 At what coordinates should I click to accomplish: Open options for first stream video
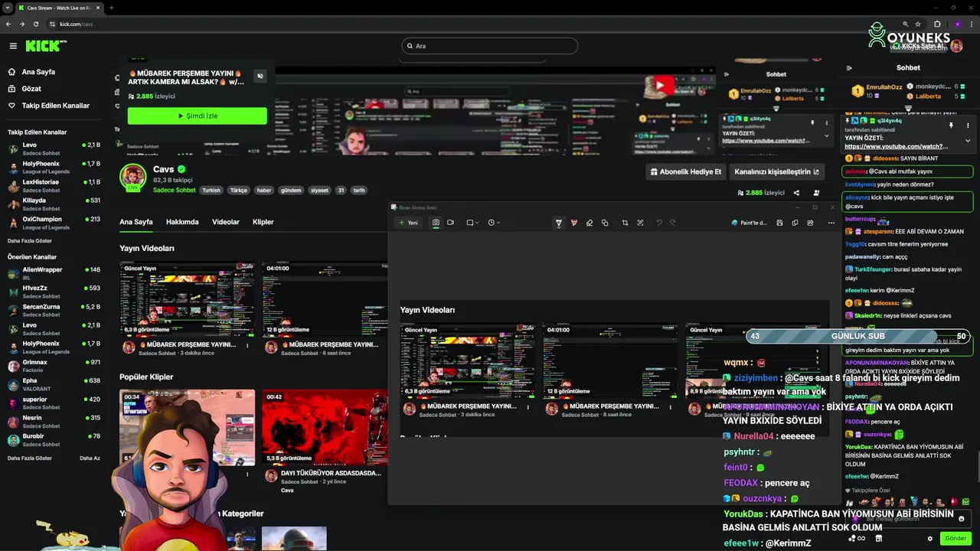click(x=247, y=345)
